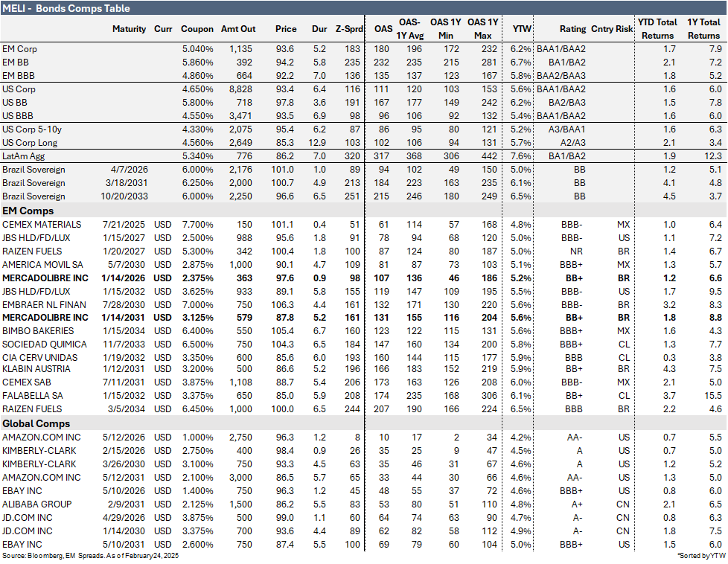Select the 15.5 1Y return for FALABELLA
This screenshot has width=728, height=564.
(x=712, y=396)
